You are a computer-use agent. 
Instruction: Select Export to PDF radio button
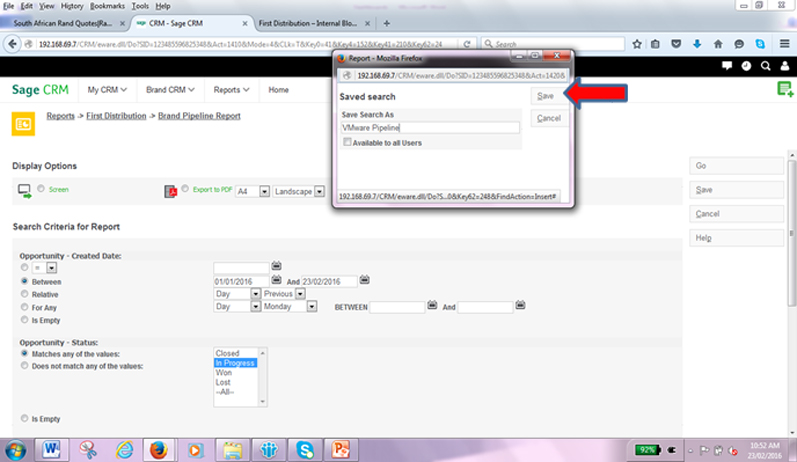(x=185, y=189)
